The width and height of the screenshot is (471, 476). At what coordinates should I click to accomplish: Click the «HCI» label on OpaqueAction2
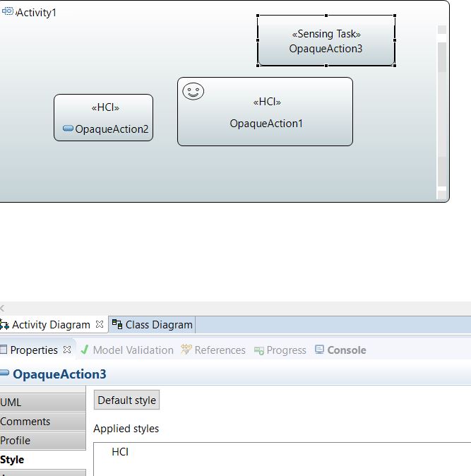(105, 107)
